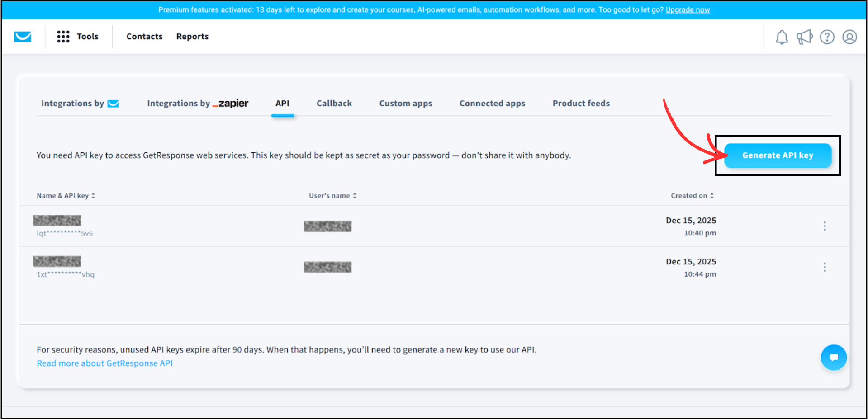
Task: Open the options menu for the second API key
Action: point(825,267)
